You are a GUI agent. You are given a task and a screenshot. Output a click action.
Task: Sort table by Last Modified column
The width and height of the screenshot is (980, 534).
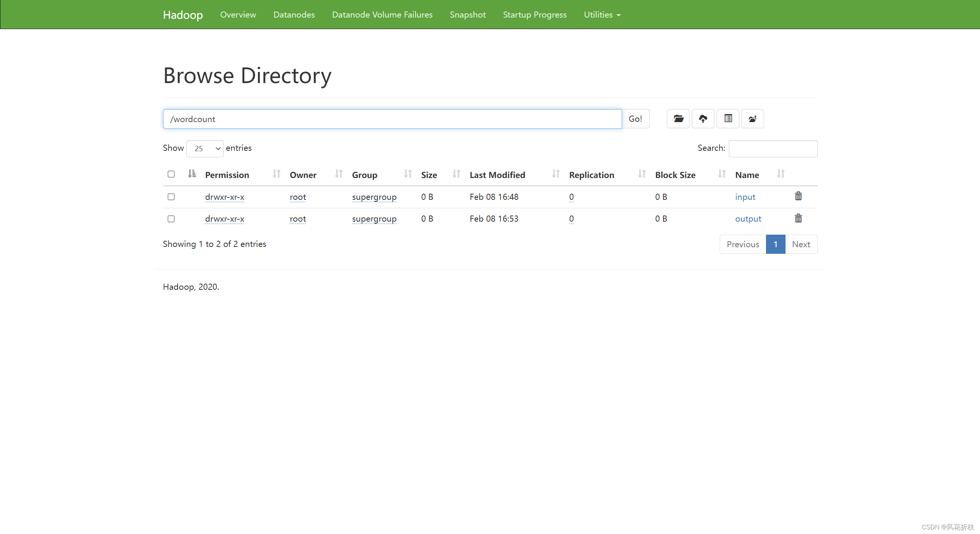pos(497,175)
